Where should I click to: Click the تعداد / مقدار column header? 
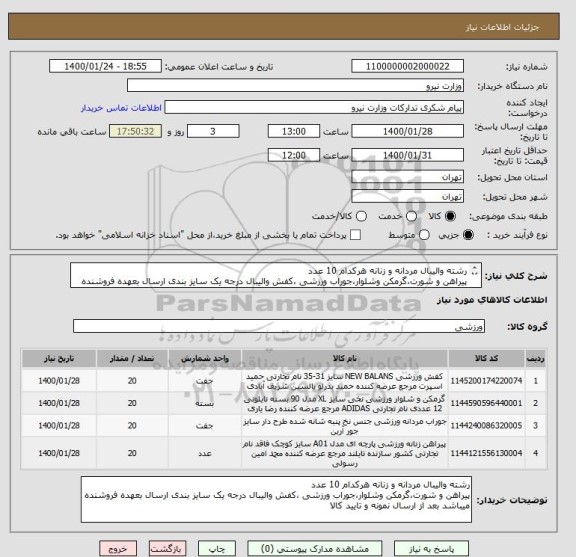(x=132, y=358)
